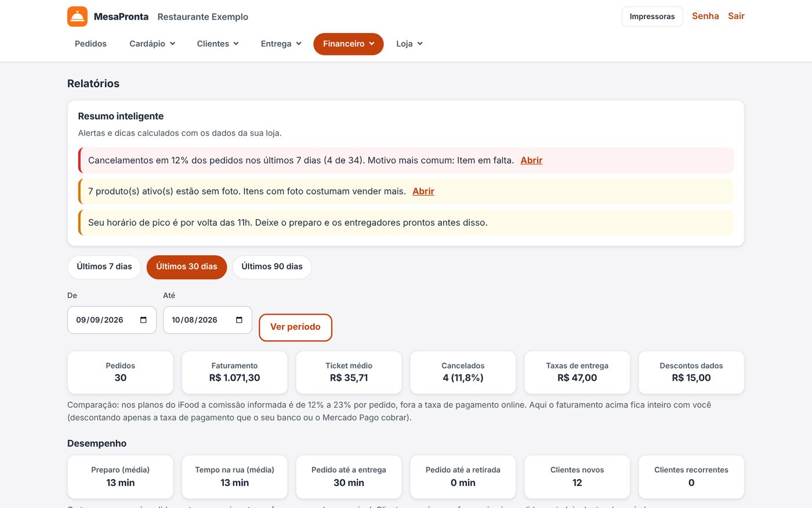Click the Relatórios page title
This screenshot has width=812, height=508.
[x=93, y=84]
